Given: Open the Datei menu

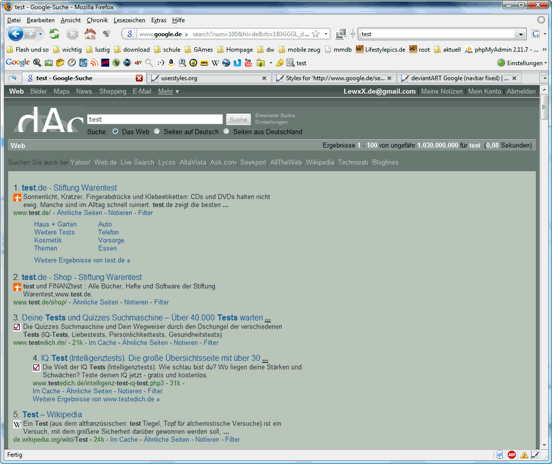Looking at the screenshot, I should point(14,20).
